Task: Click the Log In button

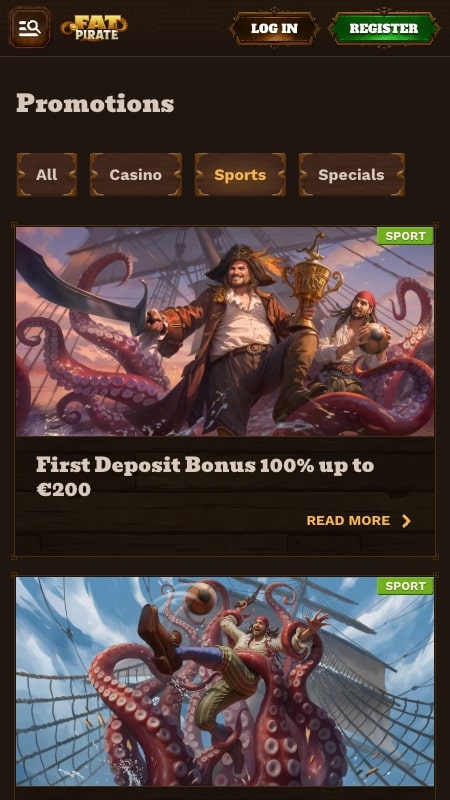Action: coord(274,28)
